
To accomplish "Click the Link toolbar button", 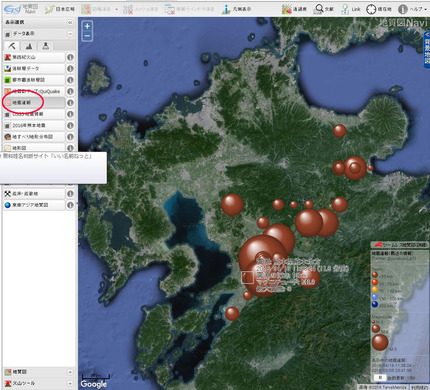I will pos(351,9).
